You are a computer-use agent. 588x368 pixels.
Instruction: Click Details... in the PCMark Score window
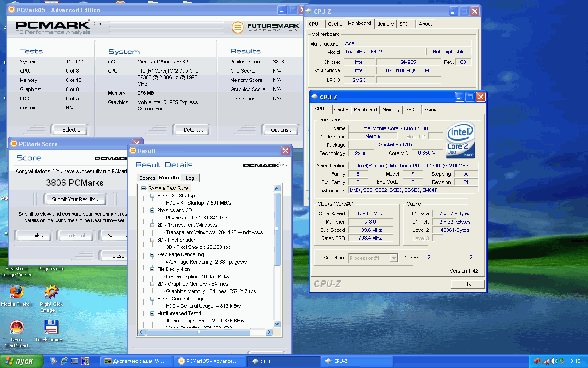(34, 236)
